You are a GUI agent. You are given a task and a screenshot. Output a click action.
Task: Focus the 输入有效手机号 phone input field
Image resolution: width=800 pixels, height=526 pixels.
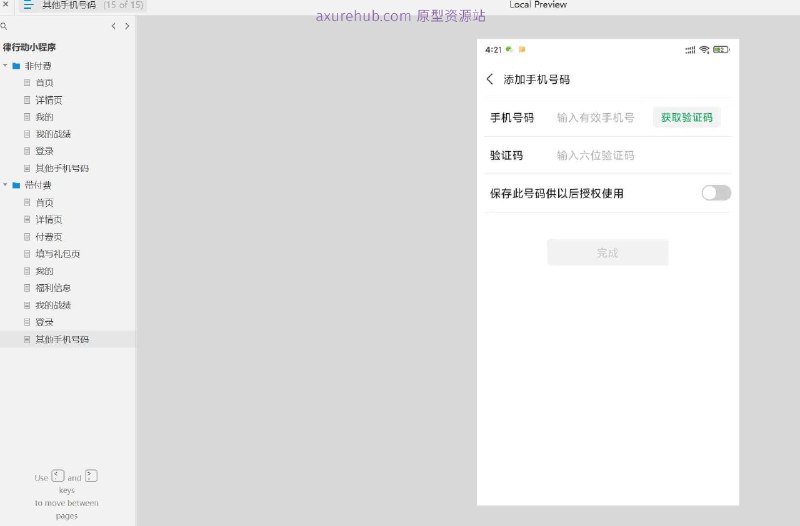(x=595, y=118)
